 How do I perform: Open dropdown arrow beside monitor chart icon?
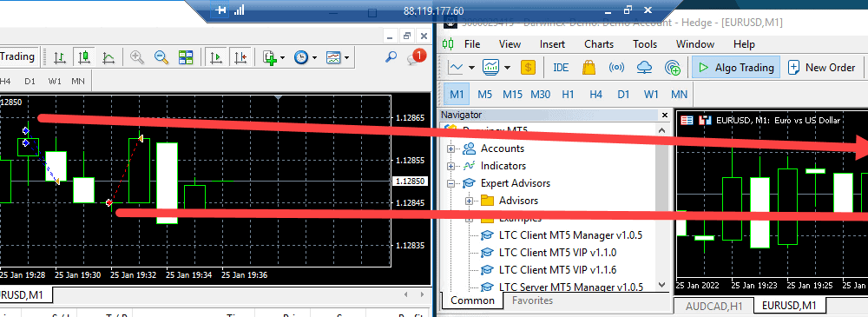[507, 68]
